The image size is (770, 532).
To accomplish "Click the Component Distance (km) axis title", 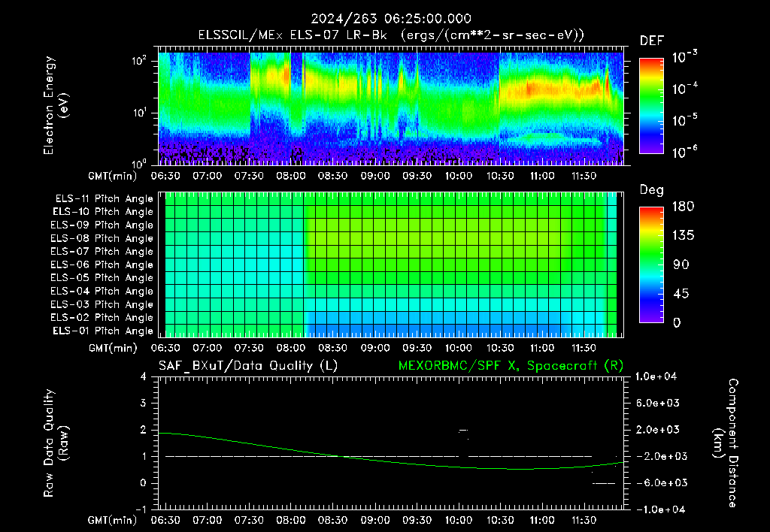I will click(x=726, y=443).
